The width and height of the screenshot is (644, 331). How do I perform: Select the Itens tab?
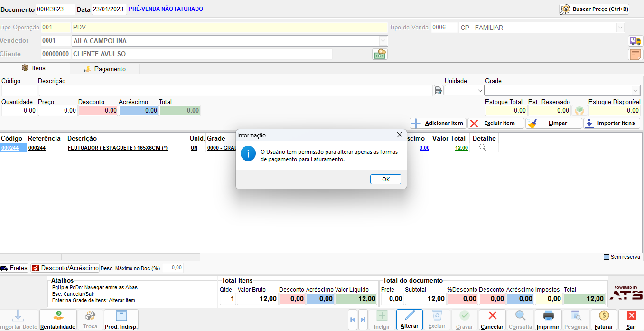pos(34,68)
